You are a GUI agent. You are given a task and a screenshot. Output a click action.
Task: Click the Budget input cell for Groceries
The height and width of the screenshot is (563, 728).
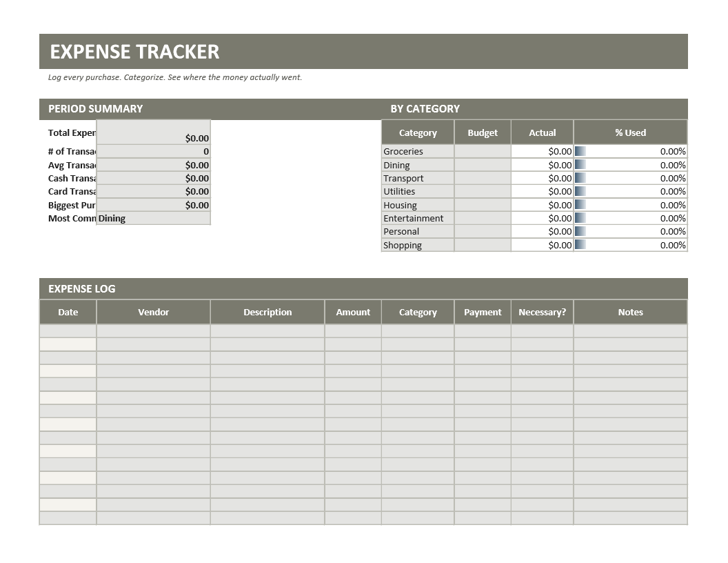click(x=483, y=151)
